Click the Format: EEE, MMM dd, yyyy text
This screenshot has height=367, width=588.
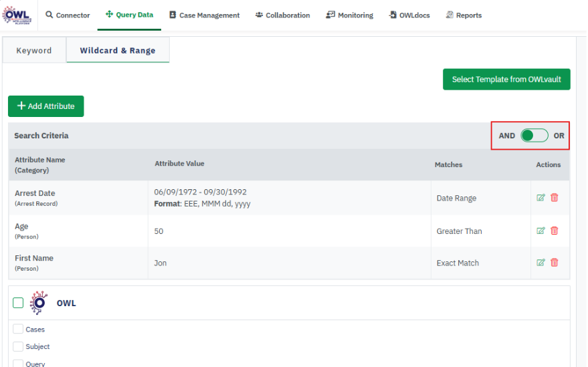tap(202, 204)
